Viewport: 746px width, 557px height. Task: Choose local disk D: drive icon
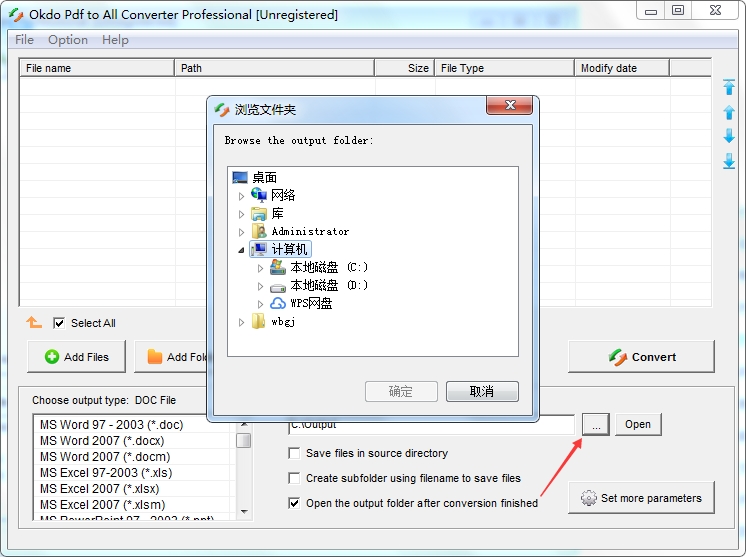(278, 287)
